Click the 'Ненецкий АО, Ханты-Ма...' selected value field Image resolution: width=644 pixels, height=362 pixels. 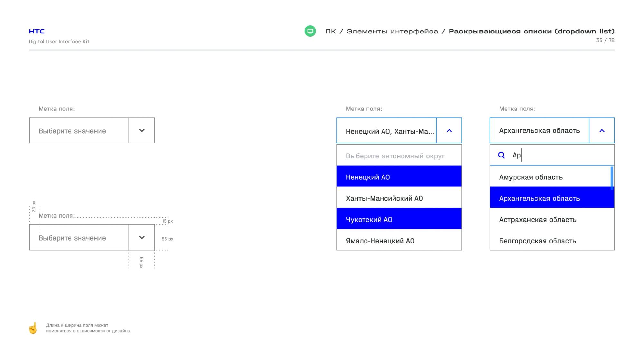[x=387, y=130]
